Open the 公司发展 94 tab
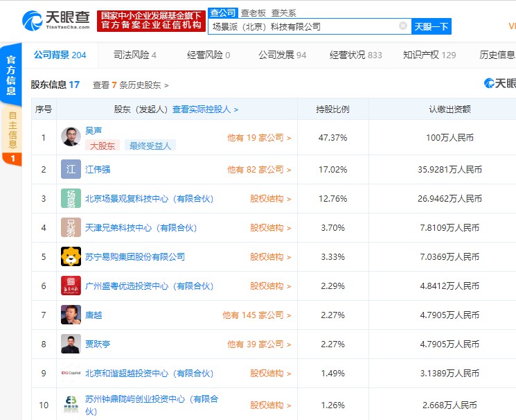516x420 pixels. pos(282,55)
